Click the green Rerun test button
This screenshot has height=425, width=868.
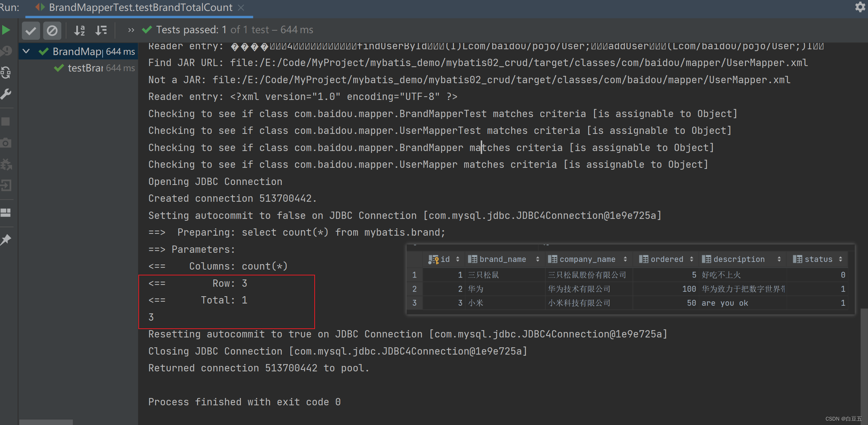click(x=6, y=30)
